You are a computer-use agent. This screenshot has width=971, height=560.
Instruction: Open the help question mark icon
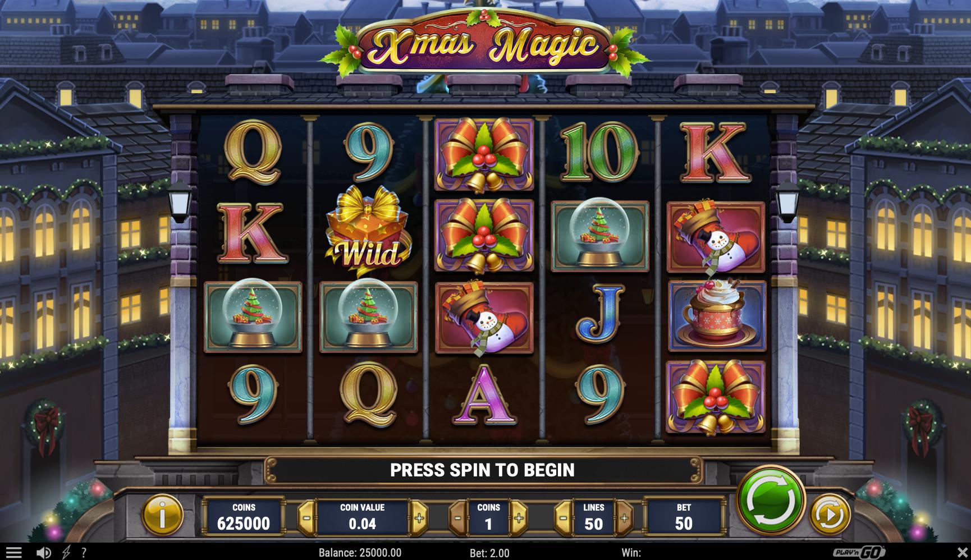(84, 553)
